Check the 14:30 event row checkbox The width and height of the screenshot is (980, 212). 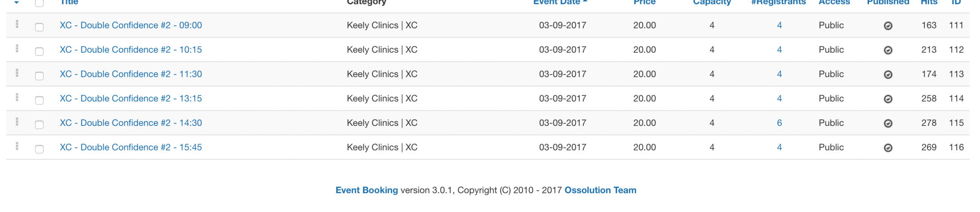(x=39, y=125)
